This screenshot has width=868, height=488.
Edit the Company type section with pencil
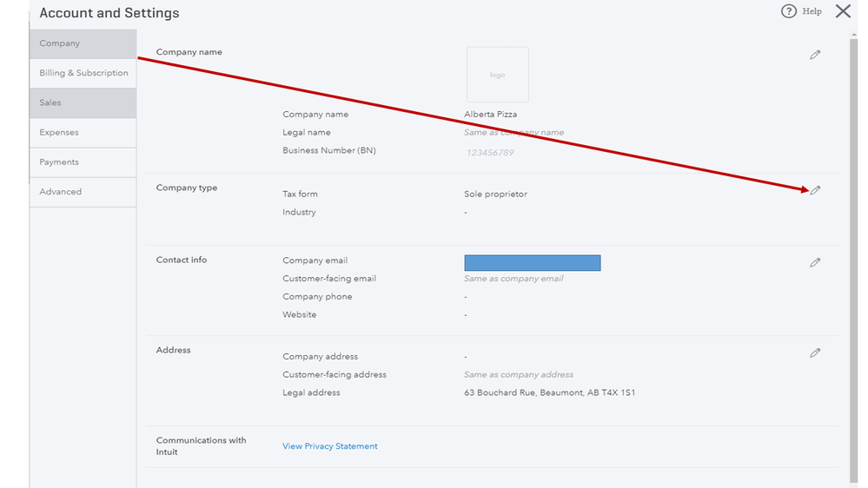click(815, 191)
